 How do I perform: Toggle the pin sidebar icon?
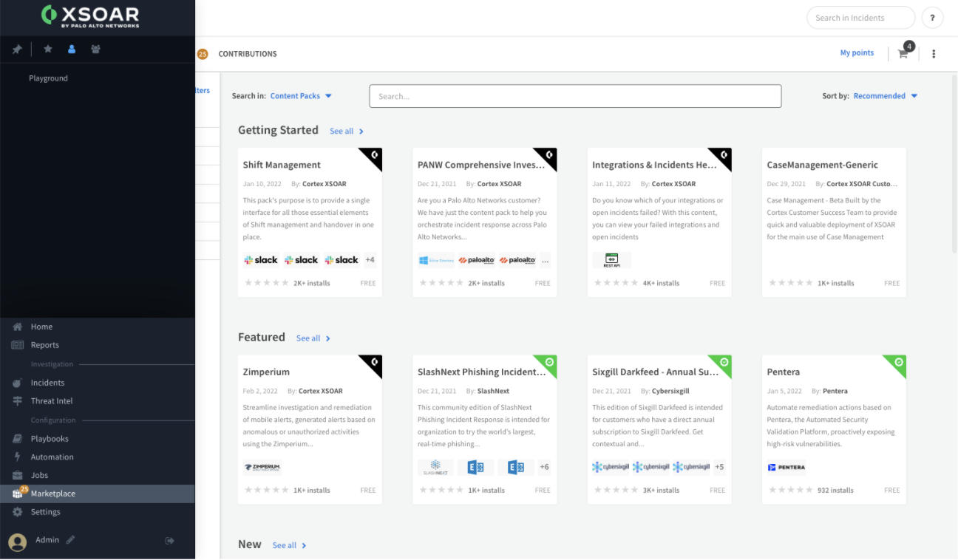coord(17,49)
